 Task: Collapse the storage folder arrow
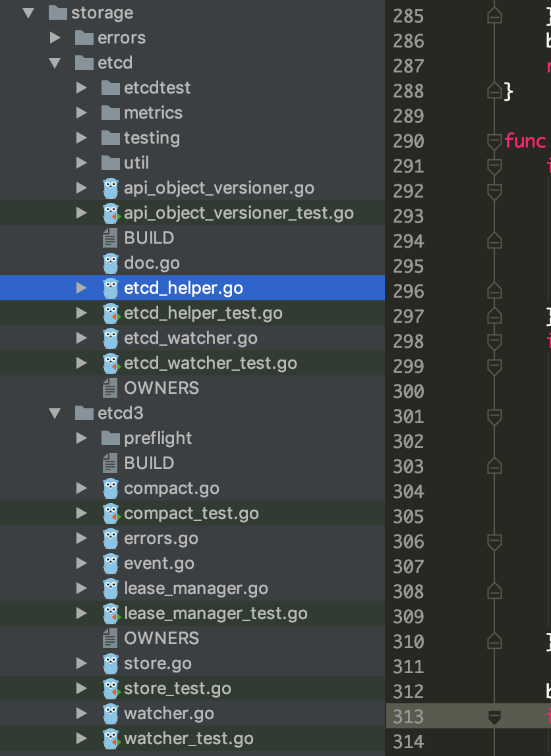coord(28,13)
